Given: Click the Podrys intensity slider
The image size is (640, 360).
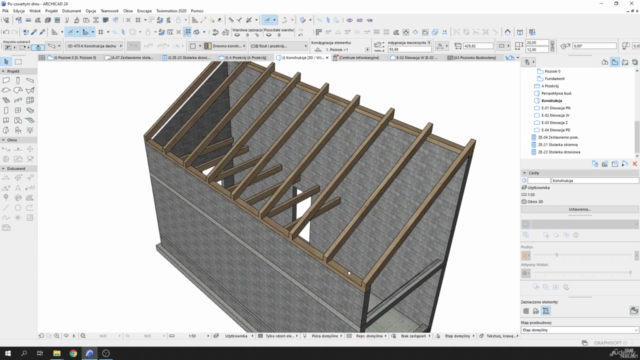Looking at the screenshot, I should [583, 255].
